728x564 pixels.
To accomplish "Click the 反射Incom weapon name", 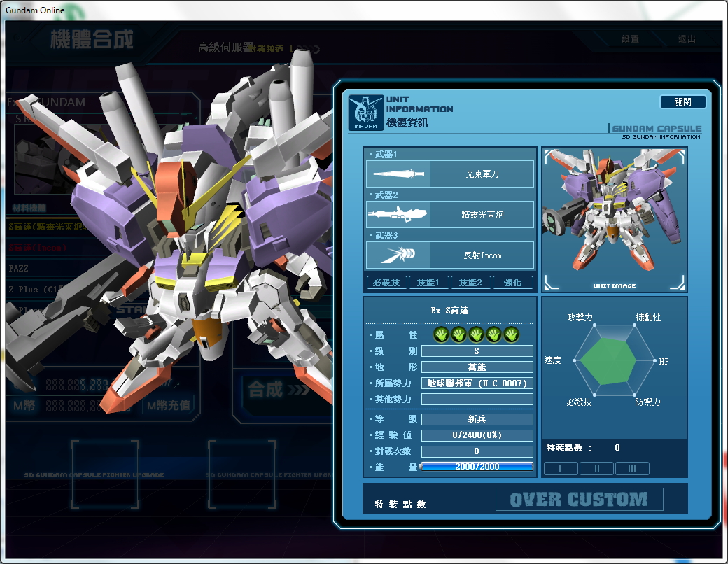I will [x=482, y=255].
